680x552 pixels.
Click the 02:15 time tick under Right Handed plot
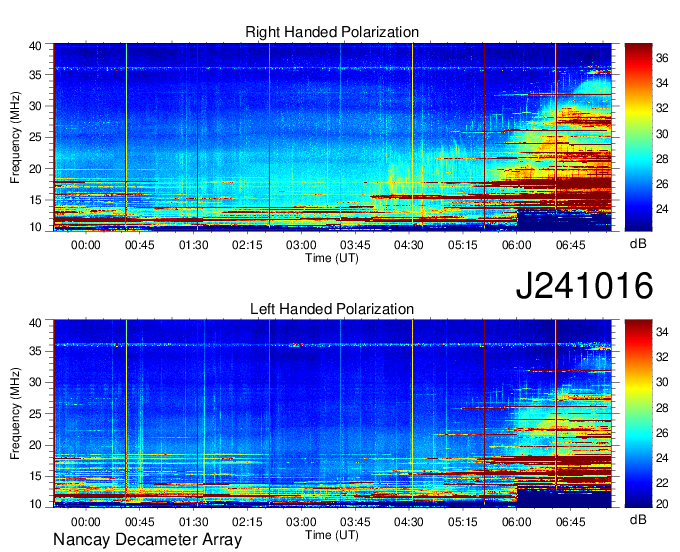247,245
